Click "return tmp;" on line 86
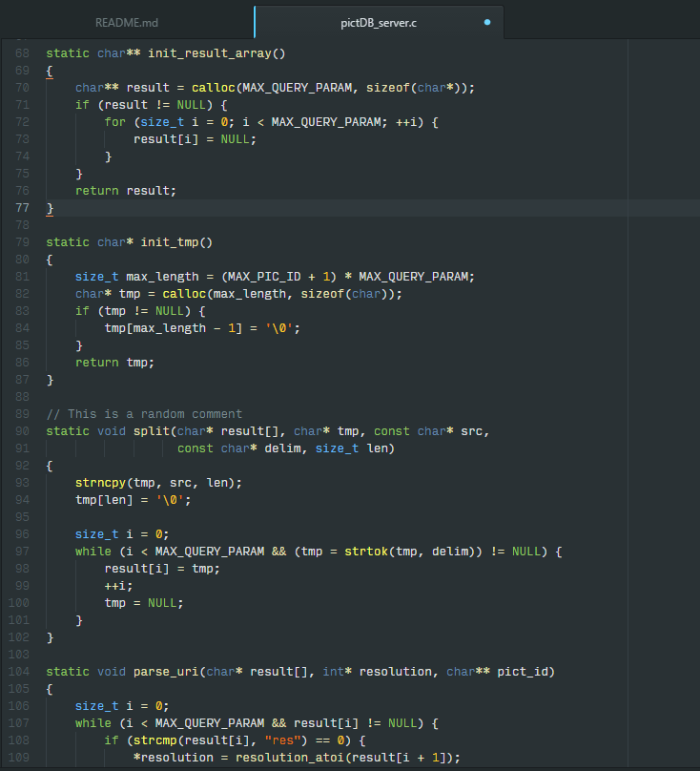The image size is (700, 771). [115, 363]
